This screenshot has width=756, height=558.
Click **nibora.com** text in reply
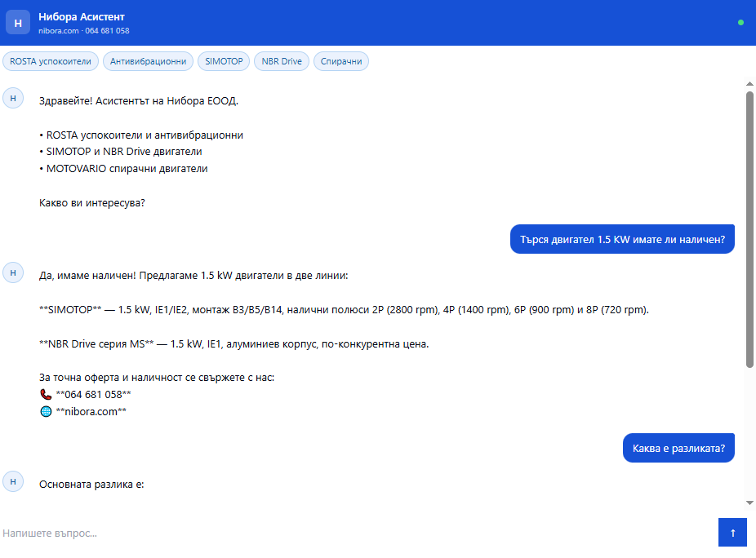tap(91, 411)
